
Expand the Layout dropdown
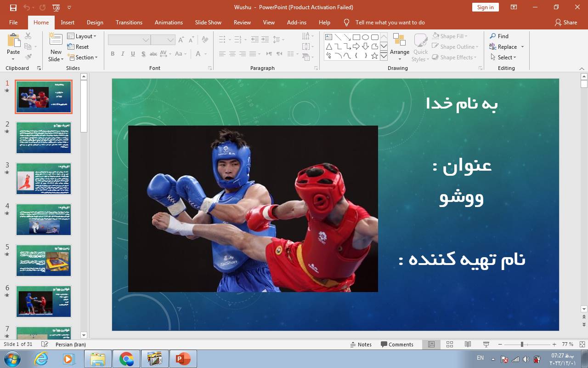coord(82,36)
